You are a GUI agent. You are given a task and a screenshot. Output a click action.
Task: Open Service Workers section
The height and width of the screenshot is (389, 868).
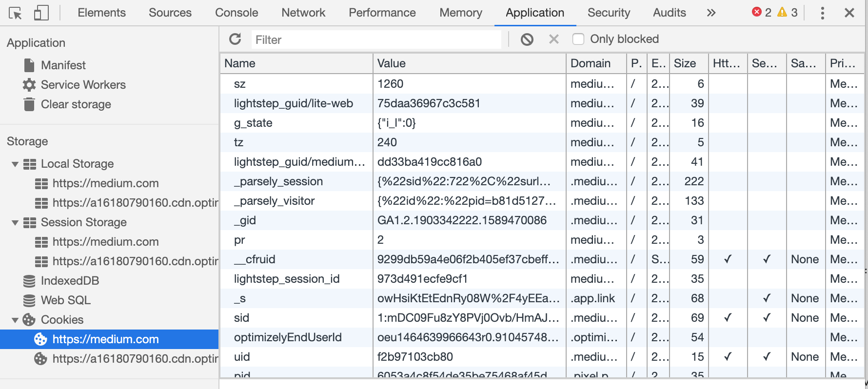click(x=83, y=85)
